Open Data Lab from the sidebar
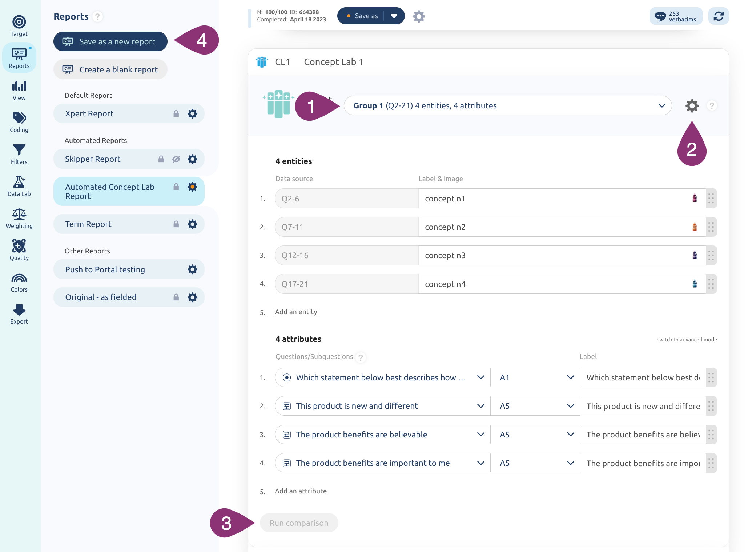This screenshot has height=552, width=756. coord(19,186)
